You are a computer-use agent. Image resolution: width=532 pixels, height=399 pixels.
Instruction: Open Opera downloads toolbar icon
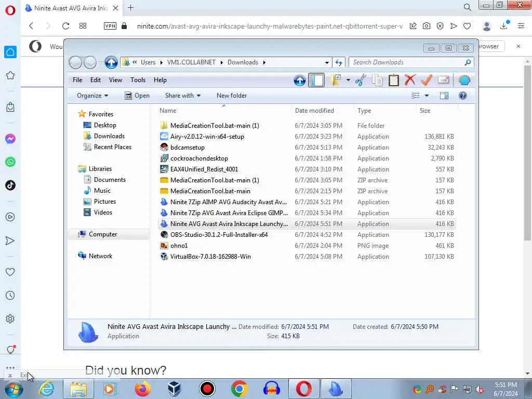[x=504, y=26]
